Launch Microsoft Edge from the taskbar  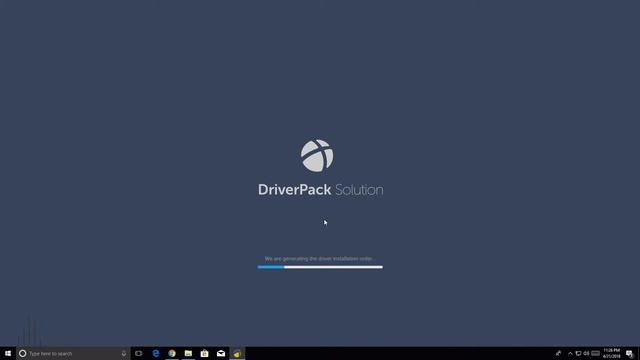(x=156, y=353)
